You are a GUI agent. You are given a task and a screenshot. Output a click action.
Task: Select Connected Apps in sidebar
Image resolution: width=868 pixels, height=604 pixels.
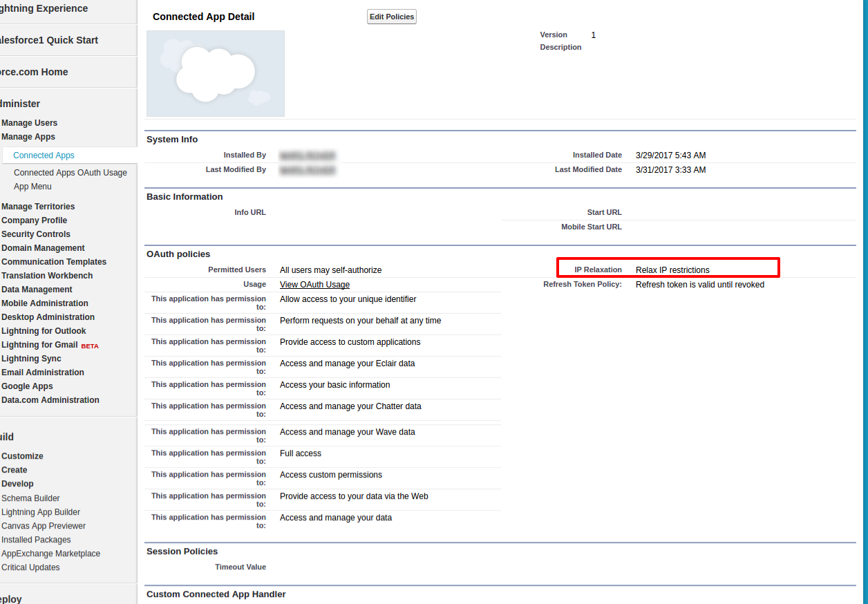44,155
